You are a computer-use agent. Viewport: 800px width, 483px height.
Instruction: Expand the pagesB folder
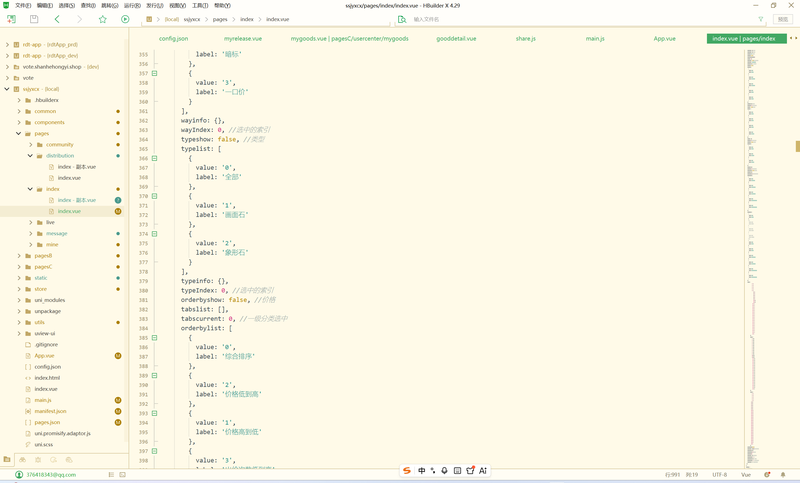coord(19,256)
